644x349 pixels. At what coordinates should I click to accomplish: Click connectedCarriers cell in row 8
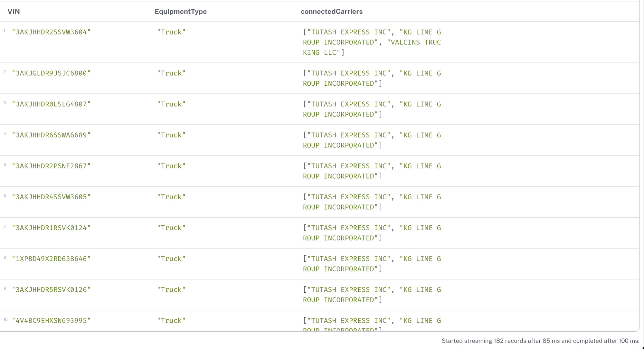coord(372,264)
